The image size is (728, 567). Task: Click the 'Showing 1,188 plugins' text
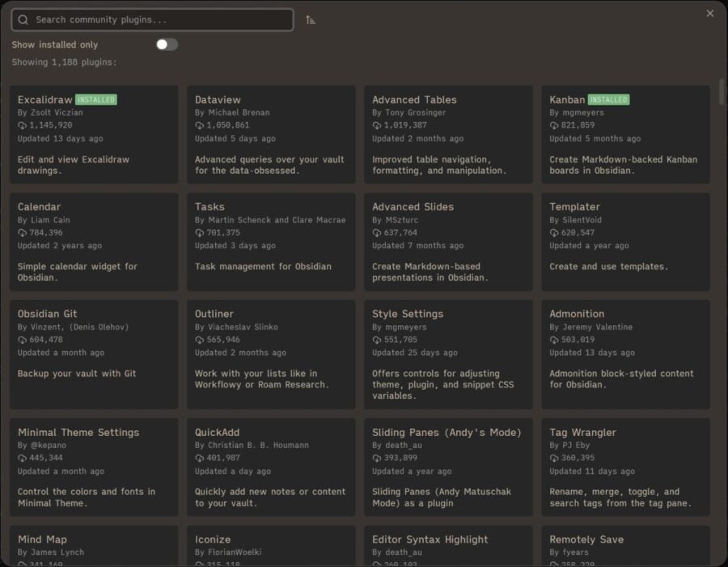point(64,62)
